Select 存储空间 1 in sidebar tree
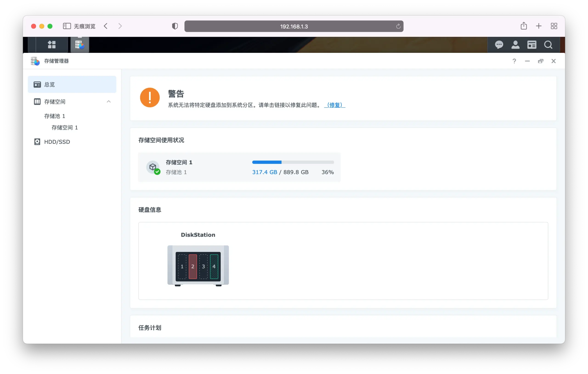Screen dimensions: 588x374 [x=65, y=127]
